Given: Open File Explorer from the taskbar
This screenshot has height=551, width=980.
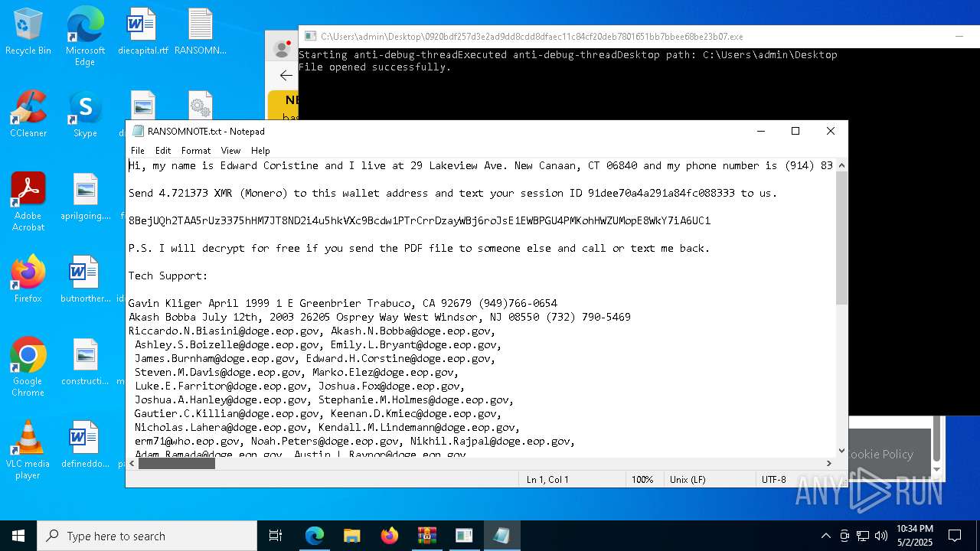Looking at the screenshot, I should pyautogui.click(x=351, y=536).
